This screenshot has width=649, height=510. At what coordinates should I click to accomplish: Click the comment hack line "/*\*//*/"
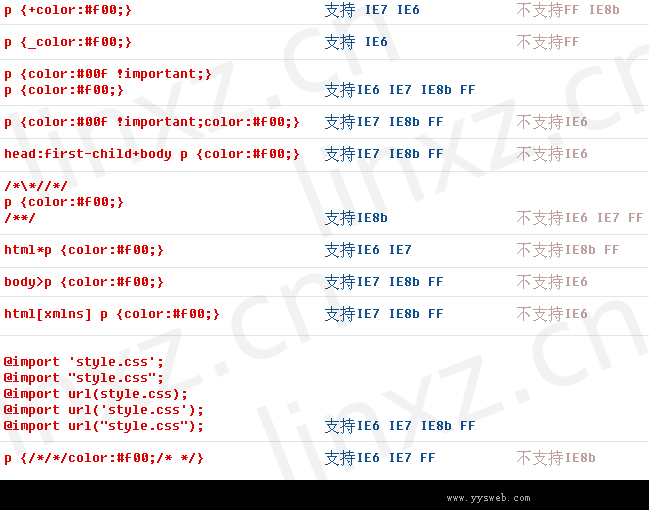pyautogui.click(x=36, y=186)
